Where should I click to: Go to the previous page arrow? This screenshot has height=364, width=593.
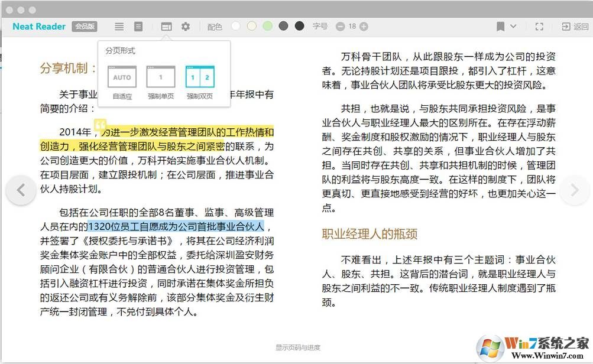click(x=21, y=190)
